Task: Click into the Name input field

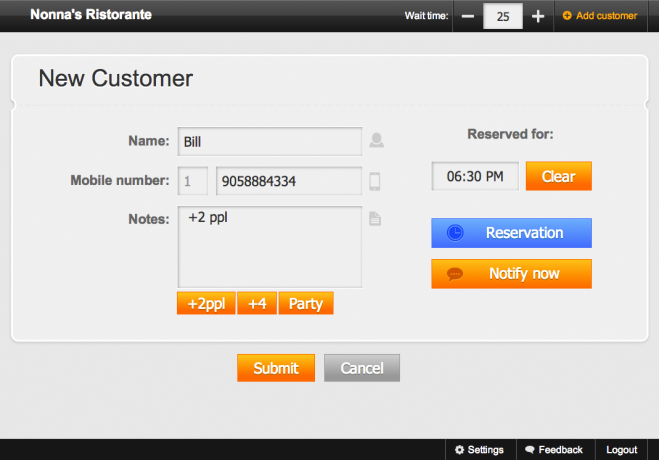Action: click(270, 142)
